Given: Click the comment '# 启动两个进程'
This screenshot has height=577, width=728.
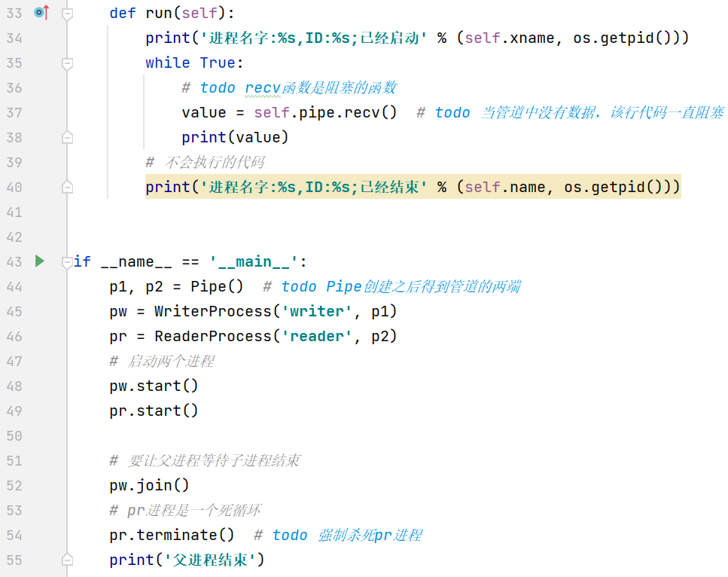Looking at the screenshot, I should (x=162, y=361).
